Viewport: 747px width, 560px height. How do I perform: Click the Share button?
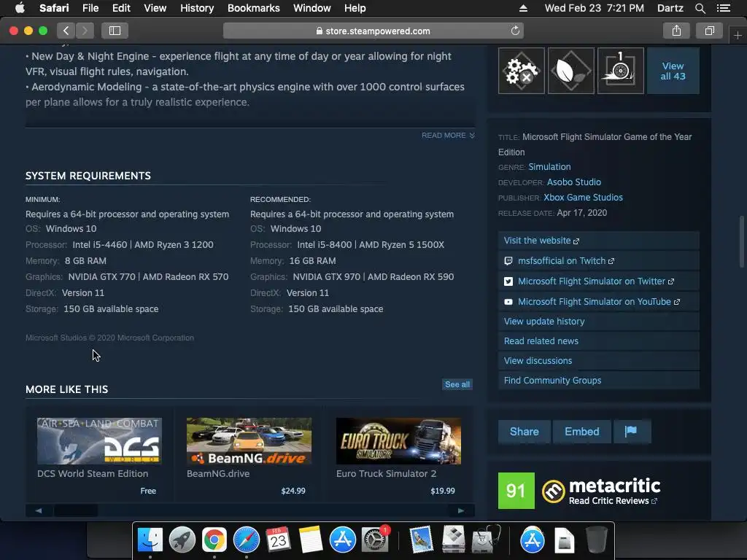click(x=524, y=432)
